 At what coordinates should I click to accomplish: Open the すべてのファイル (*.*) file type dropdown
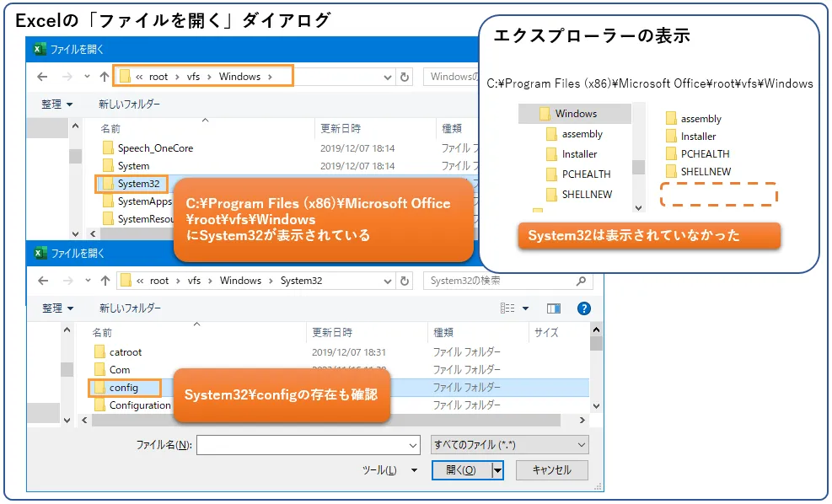(x=509, y=444)
